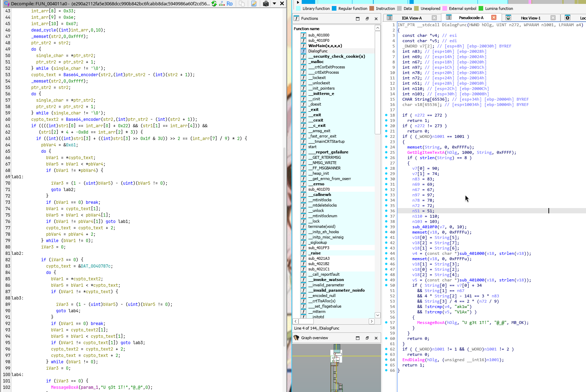Float the Graph overview panel
The height and width of the screenshot is (392, 586).
(367, 338)
